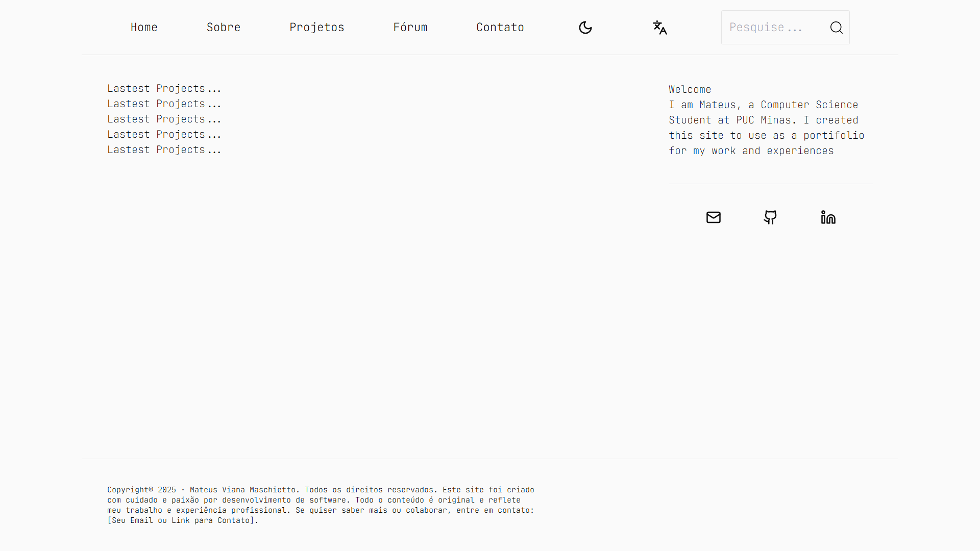Open the third Lastest Projects entry

point(164,119)
